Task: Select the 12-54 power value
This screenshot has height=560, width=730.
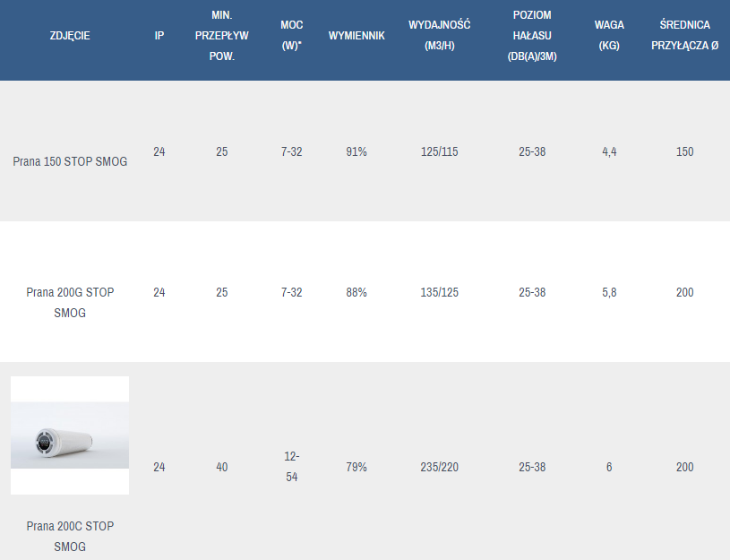Action: (292, 466)
